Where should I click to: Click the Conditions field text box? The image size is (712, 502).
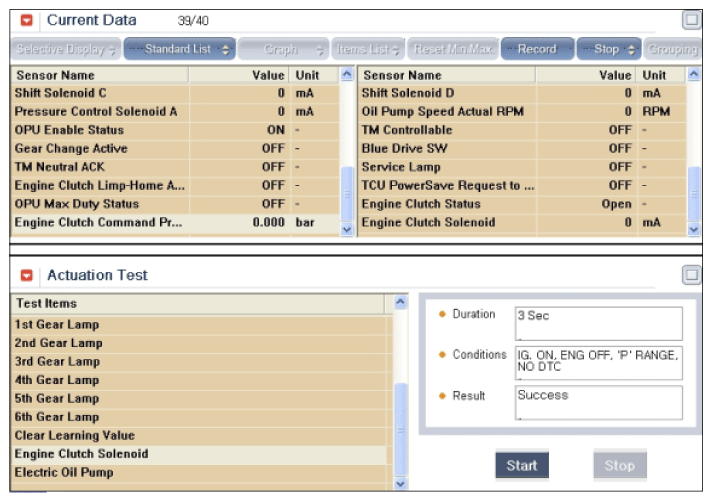tap(598, 363)
